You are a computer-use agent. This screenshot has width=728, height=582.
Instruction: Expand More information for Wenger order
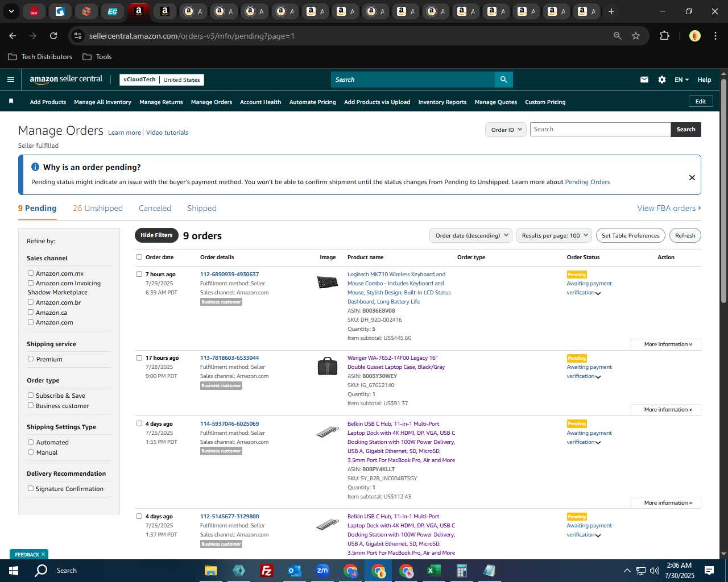[666, 410]
